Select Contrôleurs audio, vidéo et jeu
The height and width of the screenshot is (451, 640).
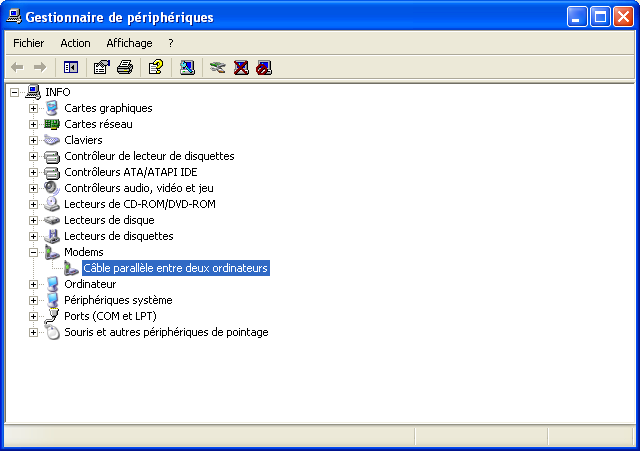point(139,188)
